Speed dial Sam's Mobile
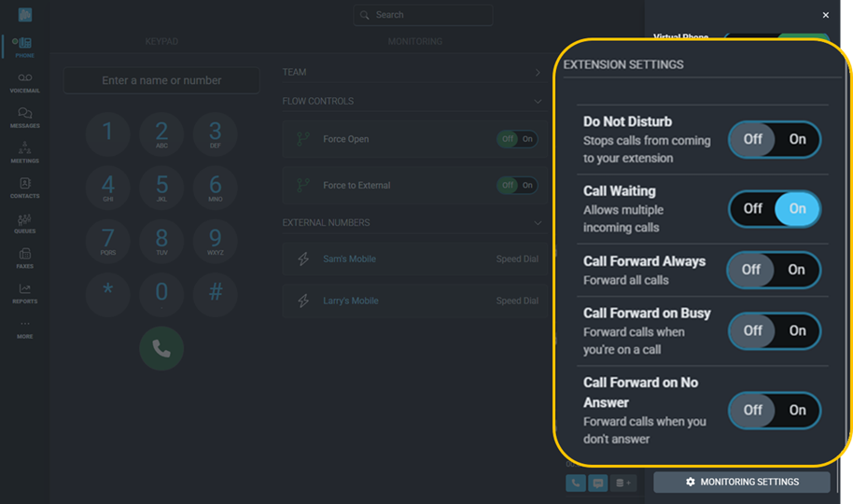The width and height of the screenshot is (853, 504). (516, 259)
